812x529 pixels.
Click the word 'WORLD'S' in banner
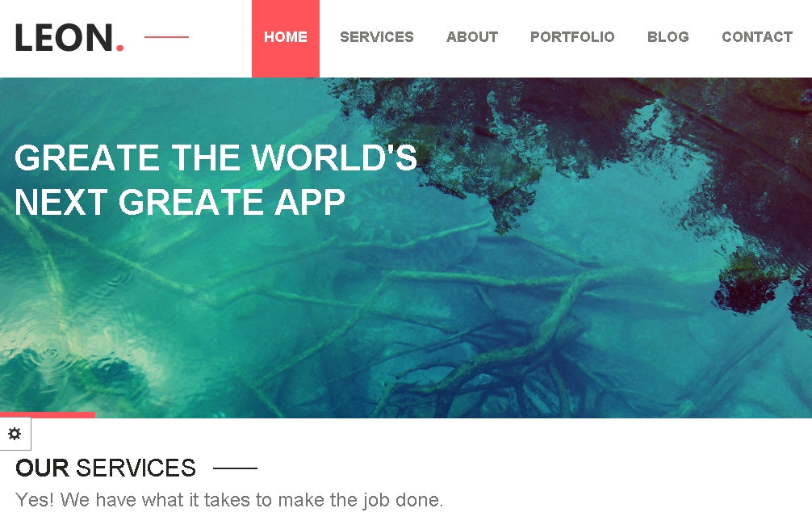334,157
